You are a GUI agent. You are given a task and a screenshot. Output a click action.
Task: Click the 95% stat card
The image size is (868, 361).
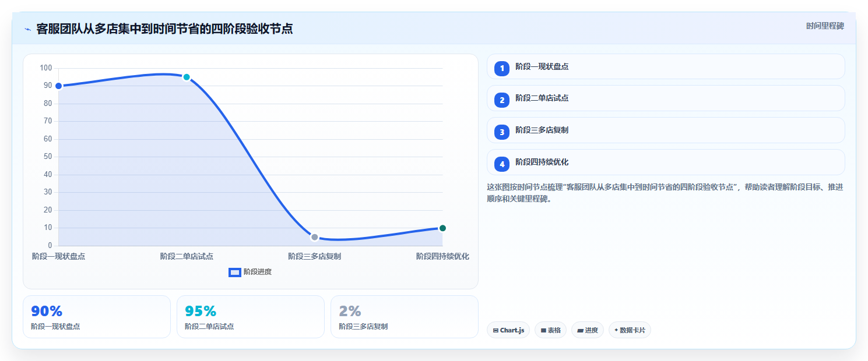pos(251,317)
